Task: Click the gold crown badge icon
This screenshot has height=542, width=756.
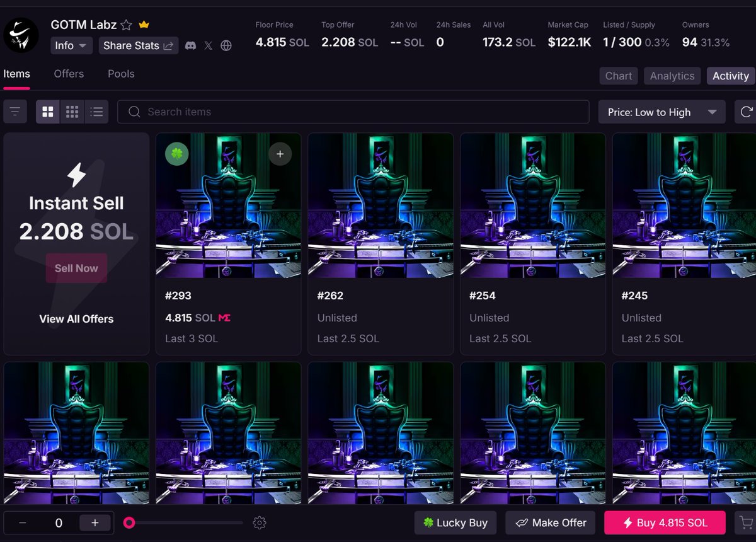Action: 144,25
